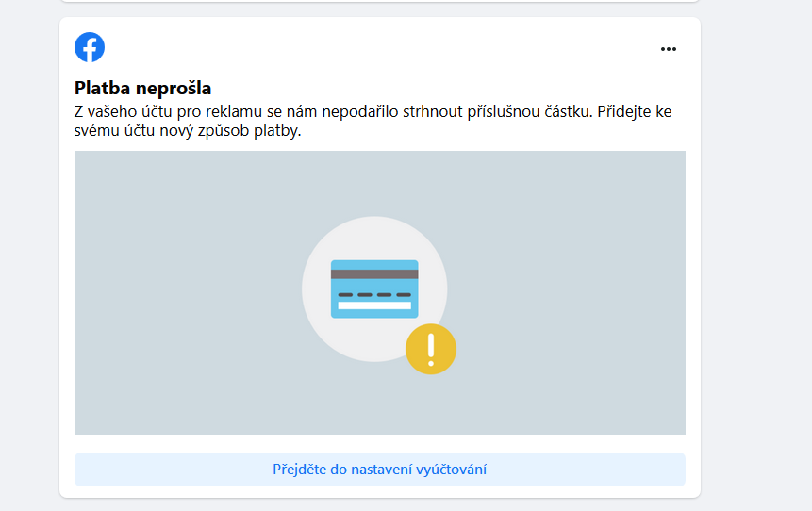Click the Platba neprošla heading
This screenshot has width=812, height=511.
point(142,90)
